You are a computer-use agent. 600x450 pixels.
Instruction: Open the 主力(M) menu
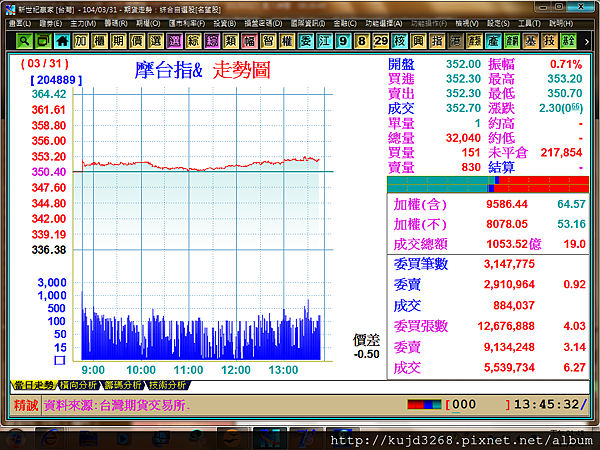pos(83,24)
